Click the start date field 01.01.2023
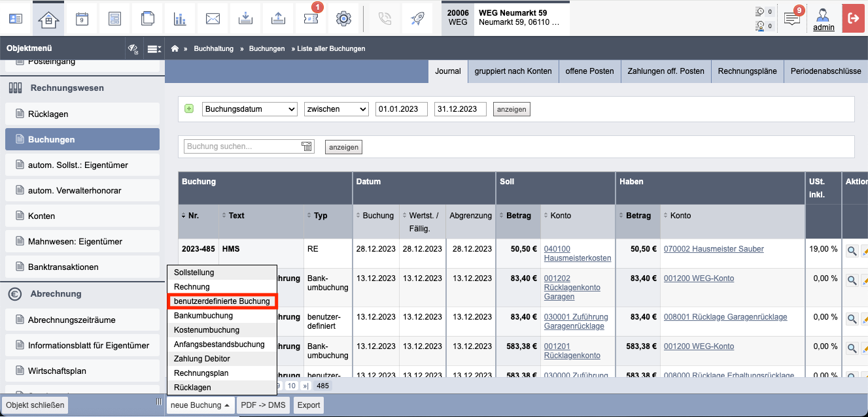 coord(402,109)
